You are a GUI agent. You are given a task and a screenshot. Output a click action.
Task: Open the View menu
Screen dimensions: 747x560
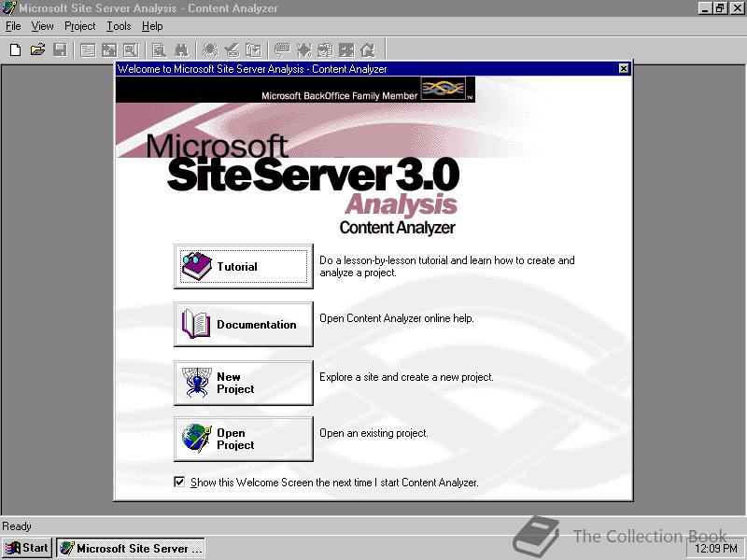click(42, 26)
